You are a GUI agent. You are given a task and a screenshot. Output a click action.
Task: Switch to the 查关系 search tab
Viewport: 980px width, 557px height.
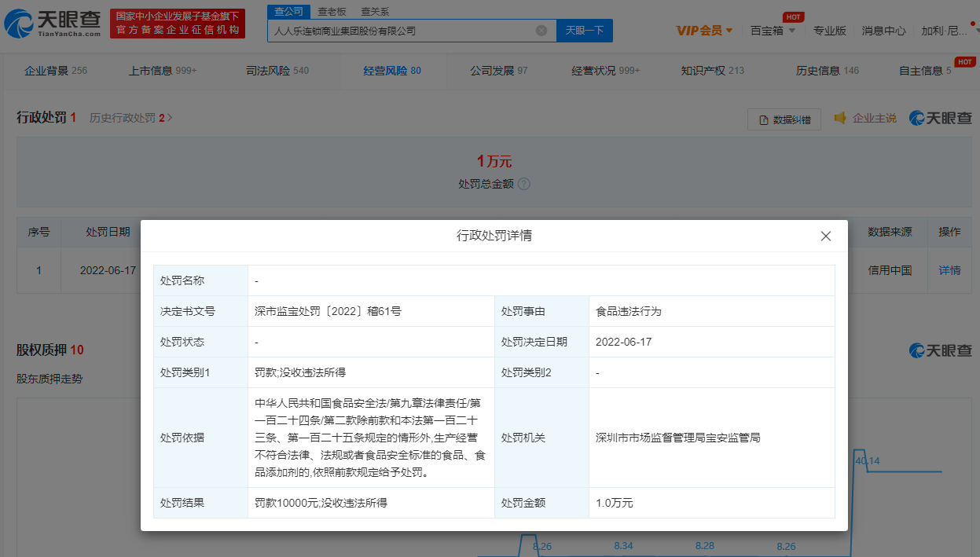[x=375, y=12]
